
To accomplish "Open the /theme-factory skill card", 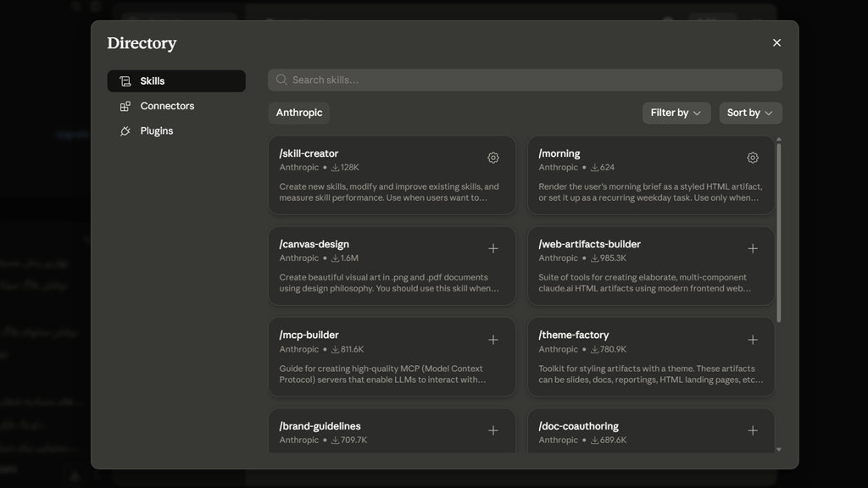I will point(651,357).
